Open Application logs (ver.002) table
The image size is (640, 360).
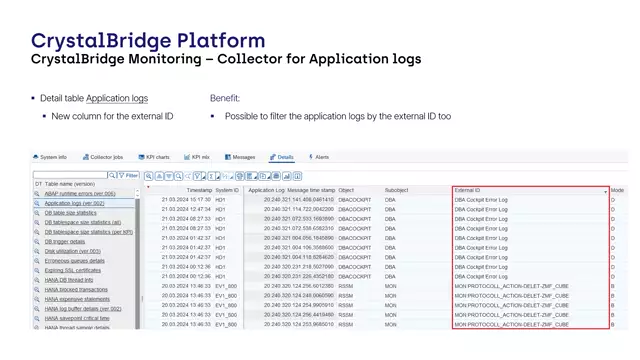[74, 203]
